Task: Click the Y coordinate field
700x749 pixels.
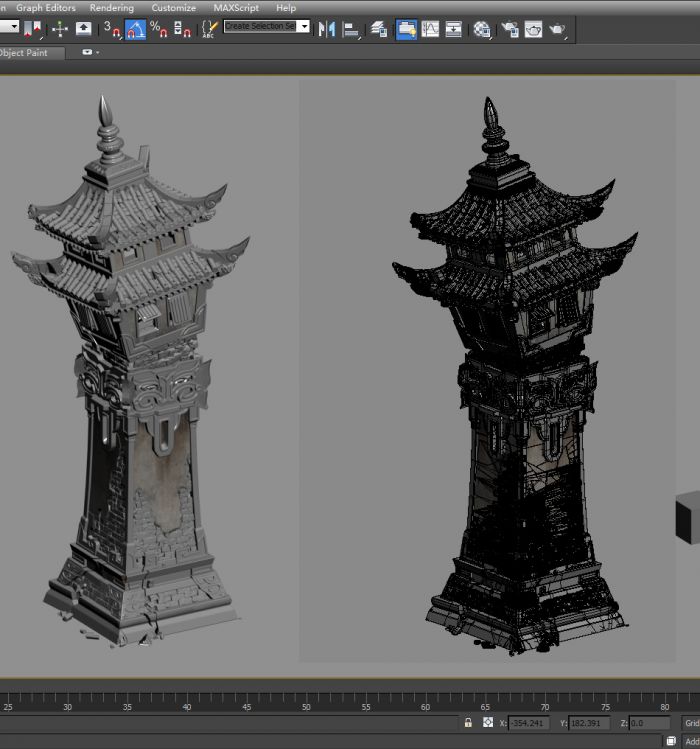Action: click(x=589, y=723)
